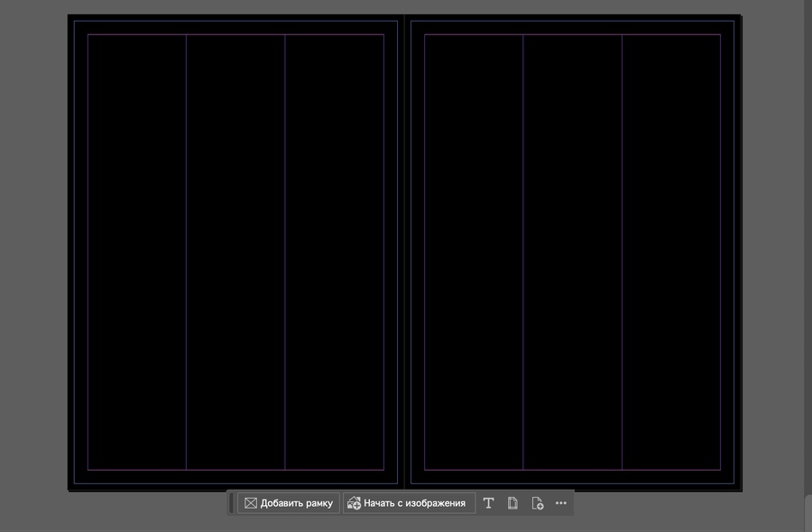Open the three-dots more options menu
Screen dimensions: 812x532
(x=561, y=503)
